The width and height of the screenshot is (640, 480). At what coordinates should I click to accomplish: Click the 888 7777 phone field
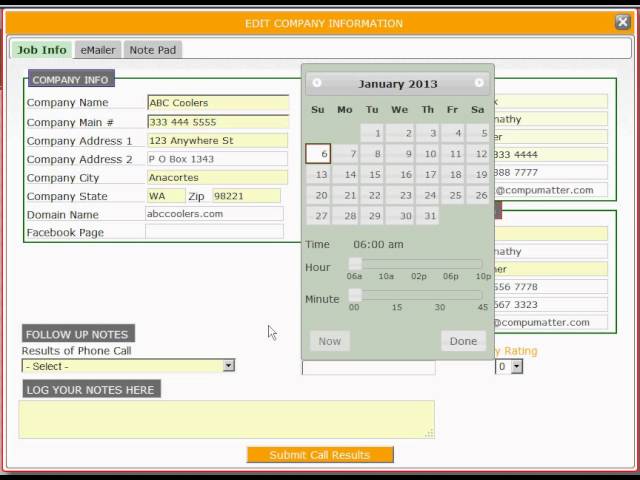click(x=551, y=172)
